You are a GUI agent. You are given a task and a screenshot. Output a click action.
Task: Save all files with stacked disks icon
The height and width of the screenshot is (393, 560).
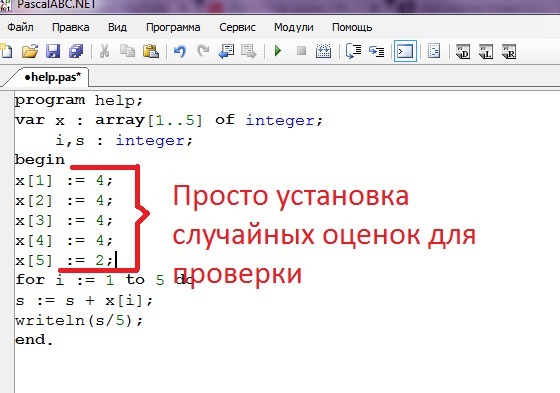76,51
